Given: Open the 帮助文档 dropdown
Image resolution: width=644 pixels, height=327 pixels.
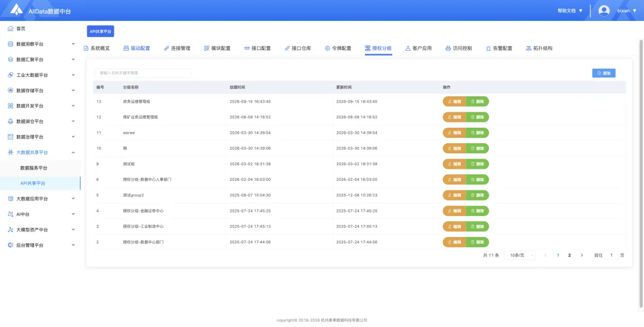Looking at the screenshot, I should point(570,11).
